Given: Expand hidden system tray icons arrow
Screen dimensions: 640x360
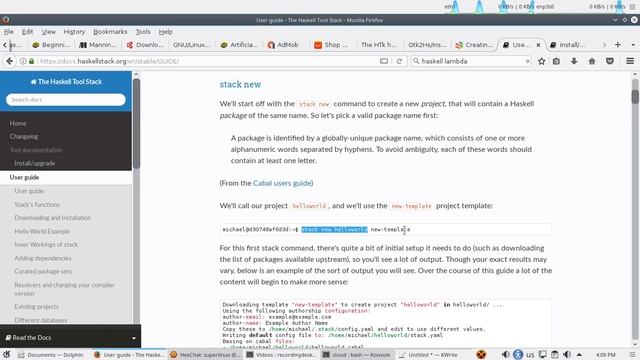Looking at the screenshot, I should pos(579,355).
